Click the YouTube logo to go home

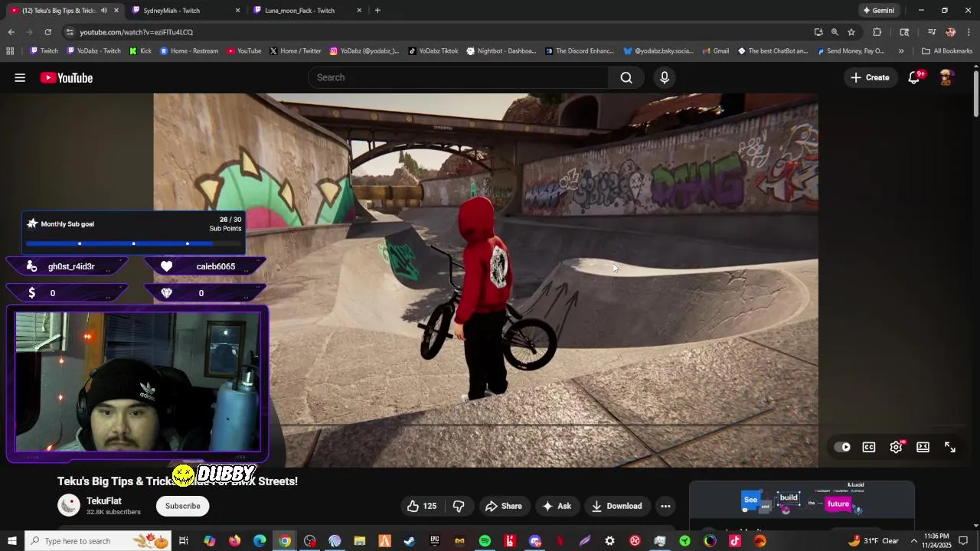pos(67,77)
